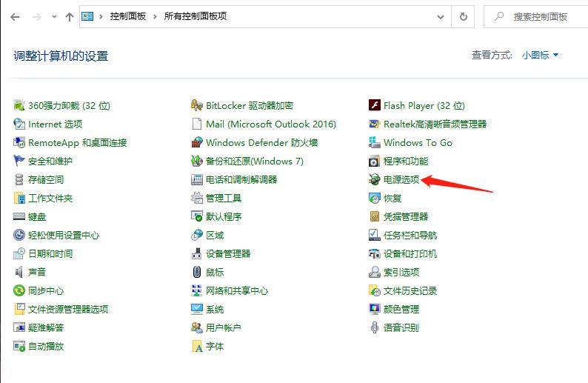Click the 日期和时间 clock icon
This screenshot has width=588, height=383.
19,253
